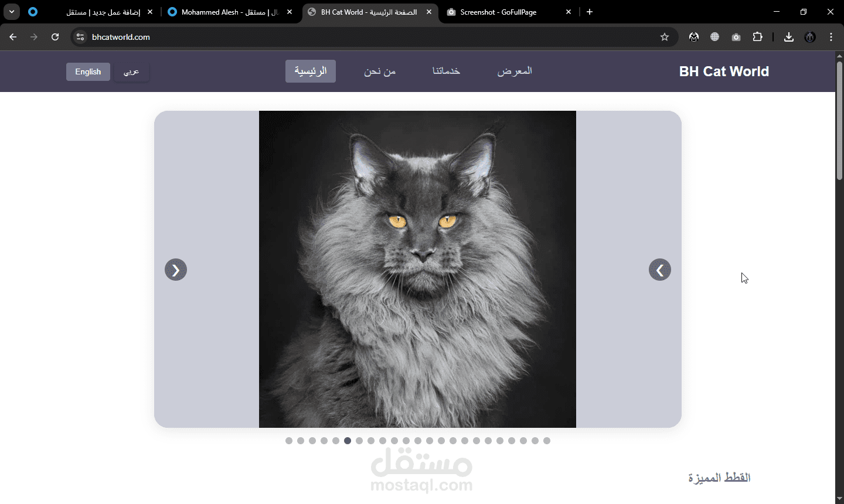The width and height of the screenshot is (844, 504).
Task: Open the الرئيسية nav item
Action: point(311,71)
